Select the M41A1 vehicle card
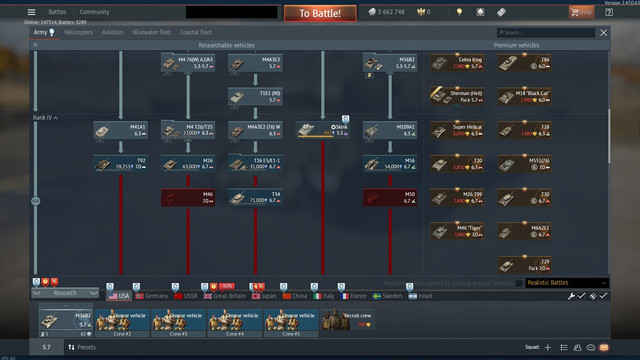 click(120, 130)
